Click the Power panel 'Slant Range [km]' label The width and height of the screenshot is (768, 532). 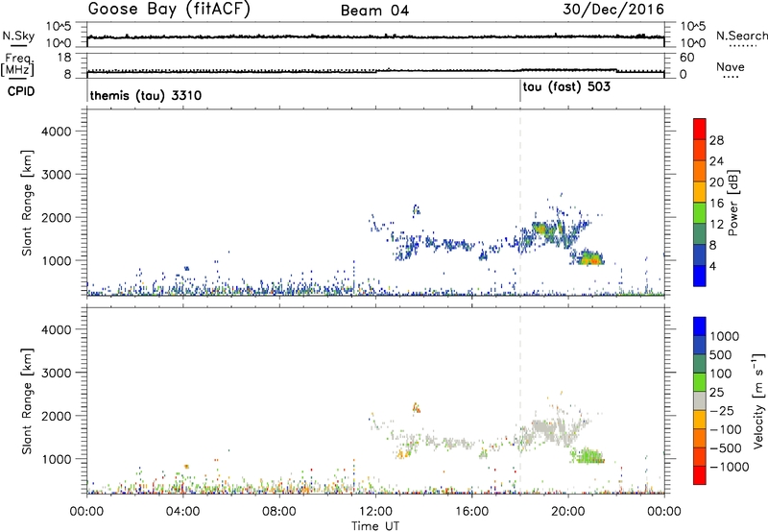click(x=27, y=203)
